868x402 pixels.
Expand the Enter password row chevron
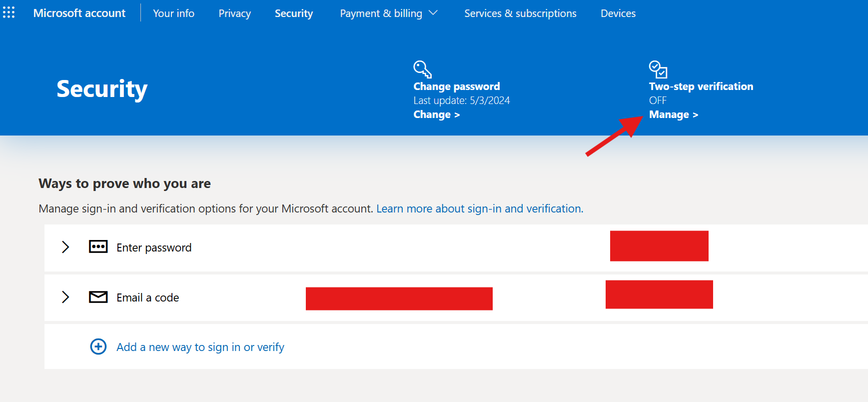(x=65, y=247)
